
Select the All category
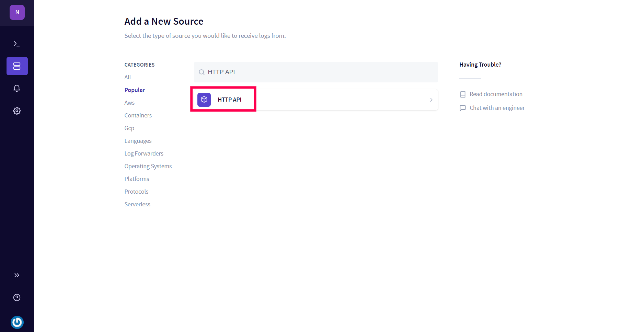coord(128,77)
